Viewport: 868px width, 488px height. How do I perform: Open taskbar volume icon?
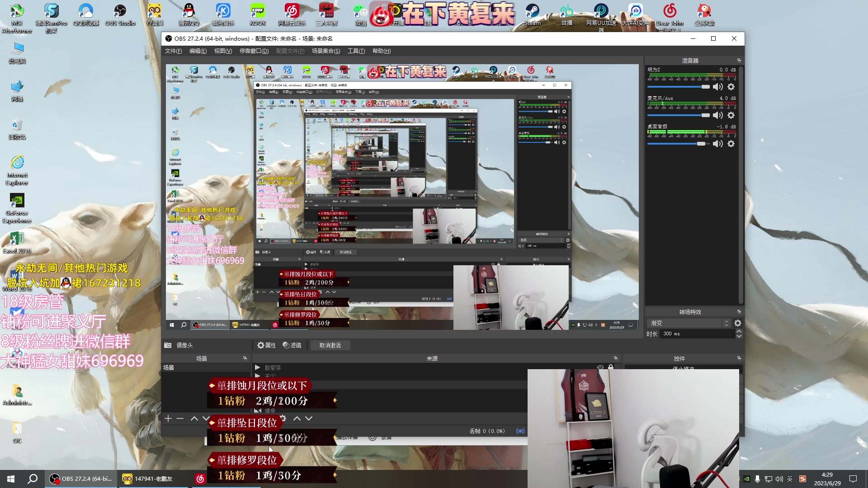pyautogui.click(x=779, y=479)
